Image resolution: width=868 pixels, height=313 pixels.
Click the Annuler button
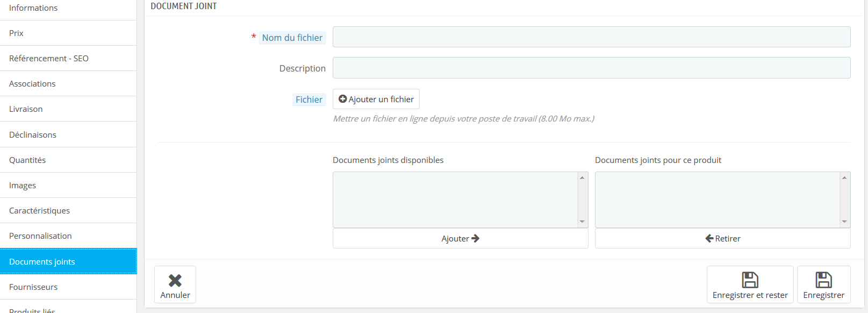click(x=175, y=284)
